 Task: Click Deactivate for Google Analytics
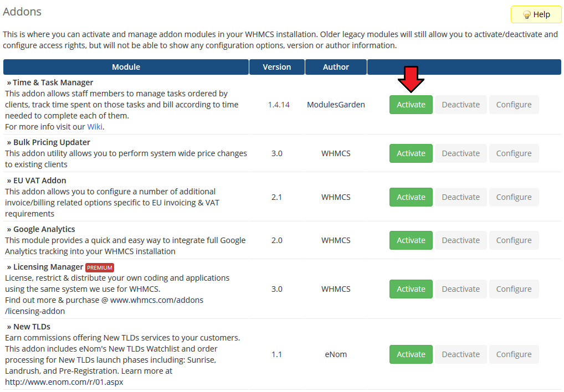coord(461,240)
